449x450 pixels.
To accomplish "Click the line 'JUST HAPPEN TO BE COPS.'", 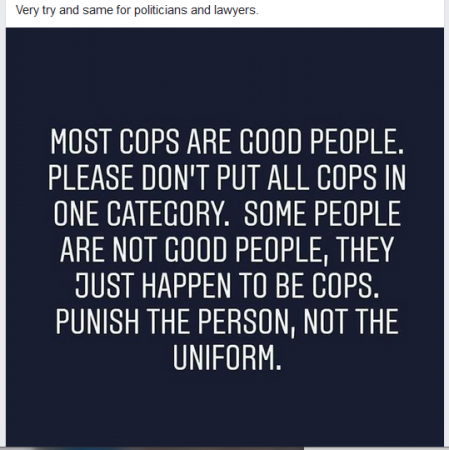I will pos(227,285).
